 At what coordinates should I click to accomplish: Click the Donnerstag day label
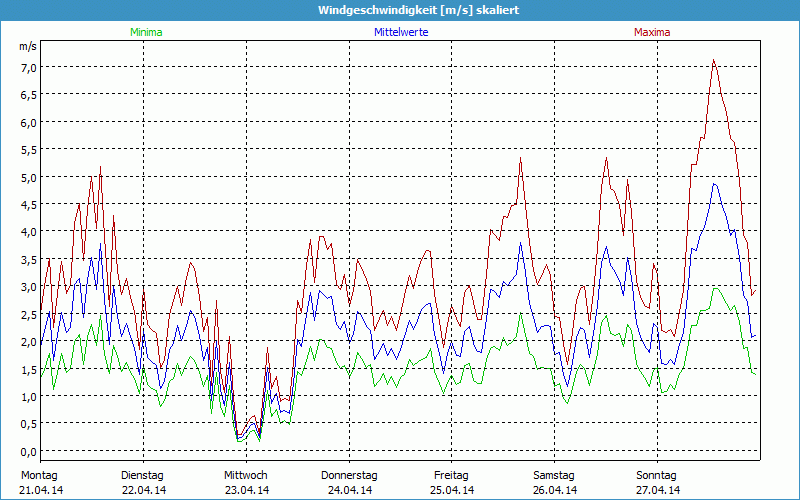pyautogui.click(x=349, y=476)
